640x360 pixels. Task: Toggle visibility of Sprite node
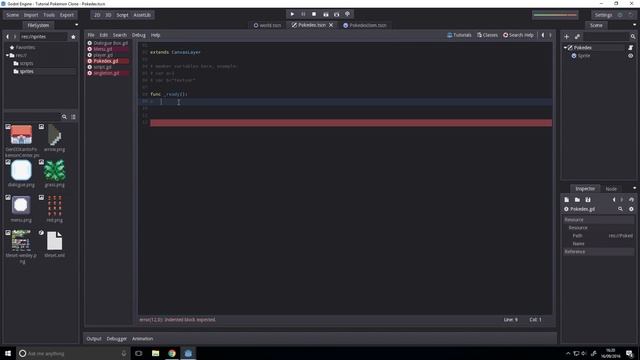[631, 56]
